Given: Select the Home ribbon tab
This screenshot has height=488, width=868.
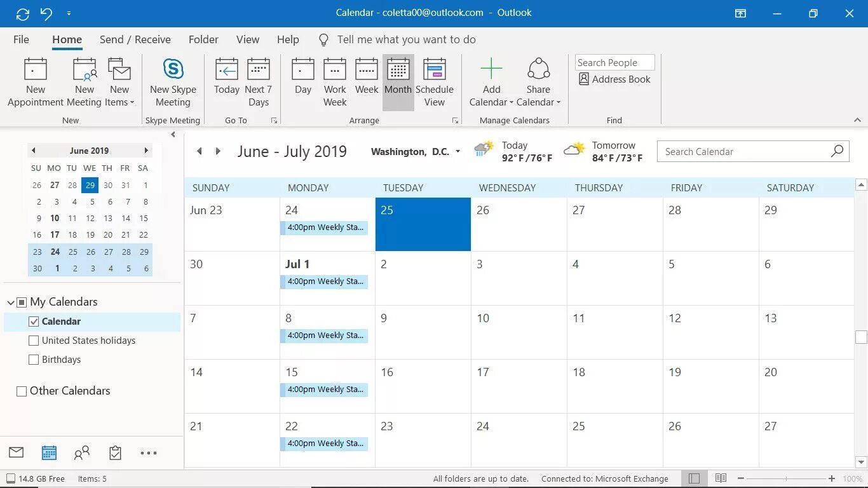Looking at the screenshot, I should tap(67, 39).
